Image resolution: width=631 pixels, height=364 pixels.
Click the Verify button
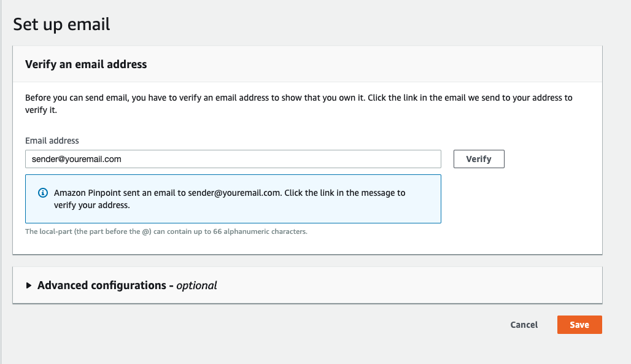479,159
